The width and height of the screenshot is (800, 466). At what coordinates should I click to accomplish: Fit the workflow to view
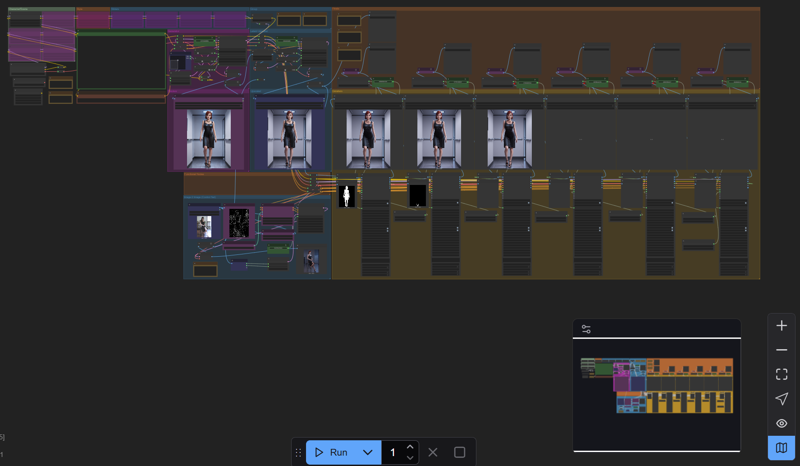coord(781,374)
